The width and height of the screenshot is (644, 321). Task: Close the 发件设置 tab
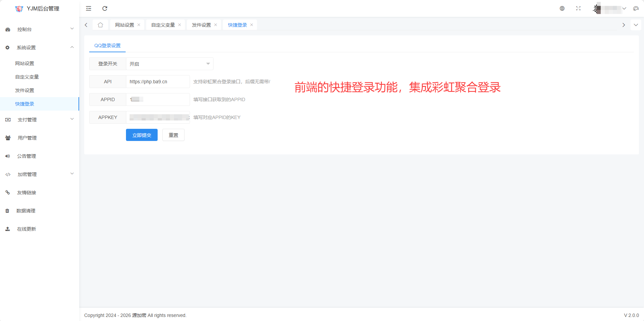click(216, 25)
